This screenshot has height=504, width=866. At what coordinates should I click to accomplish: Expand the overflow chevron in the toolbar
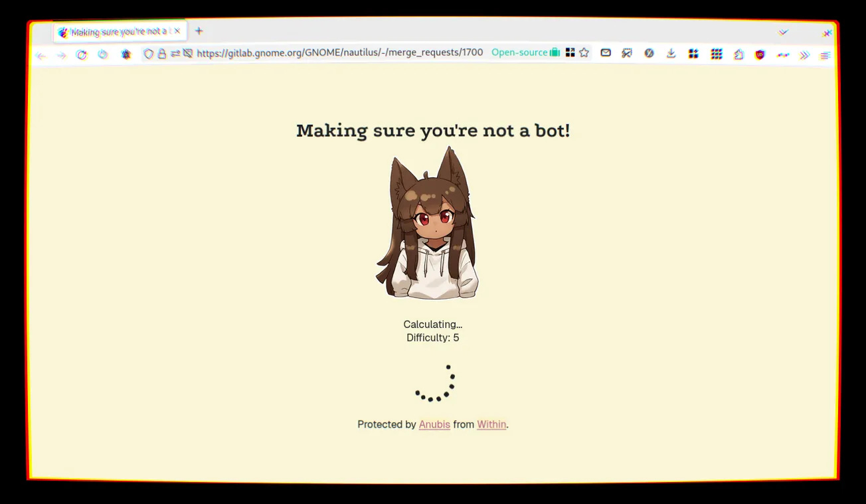pyautogui.click(x=804, y=54)
